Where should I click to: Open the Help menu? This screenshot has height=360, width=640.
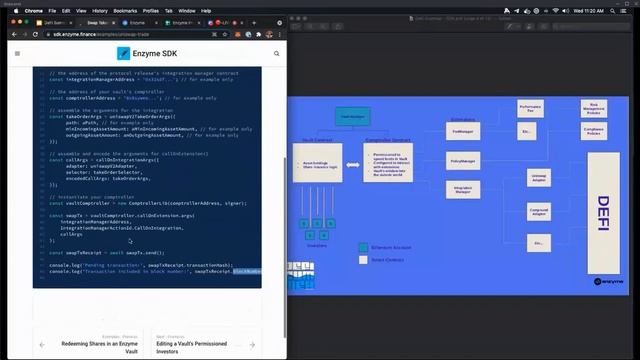(206, 11)
